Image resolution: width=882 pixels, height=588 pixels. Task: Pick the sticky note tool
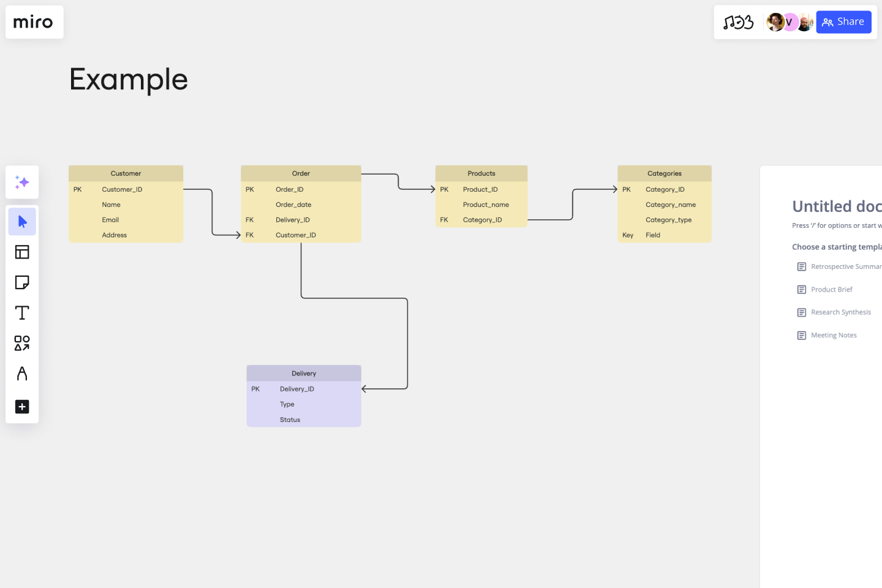tap(22, 282)
